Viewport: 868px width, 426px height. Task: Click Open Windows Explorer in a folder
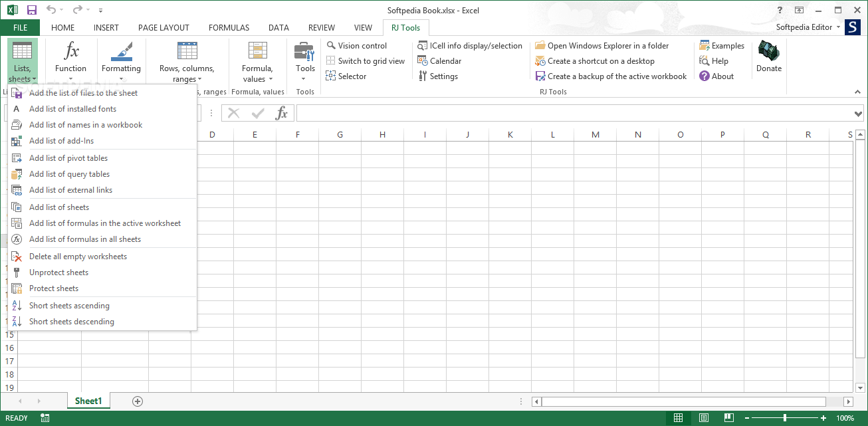602,46
